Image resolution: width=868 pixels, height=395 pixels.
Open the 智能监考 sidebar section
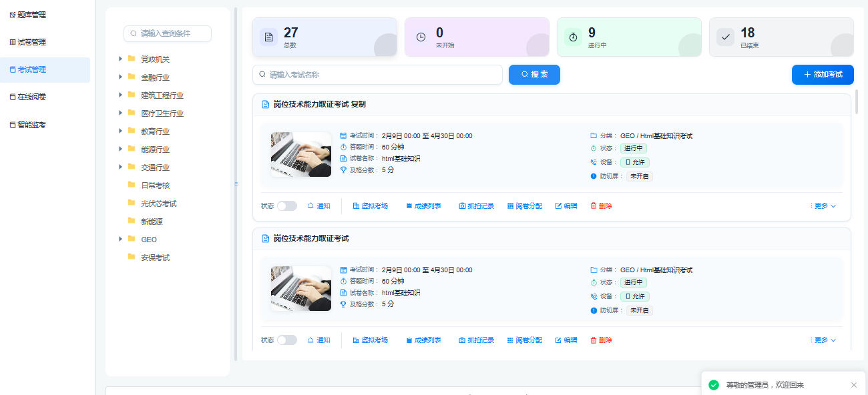[30, 123]
